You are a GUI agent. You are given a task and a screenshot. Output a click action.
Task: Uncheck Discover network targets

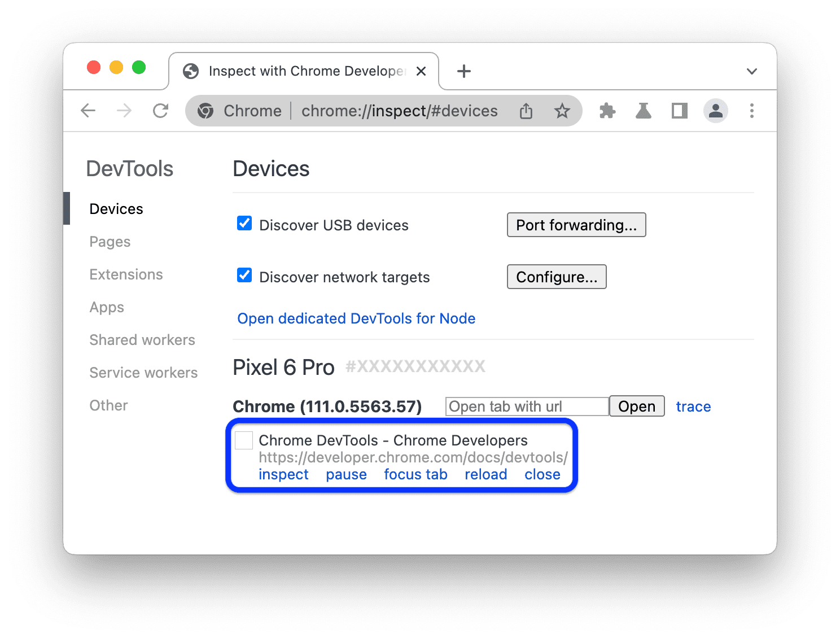(244, 275)
